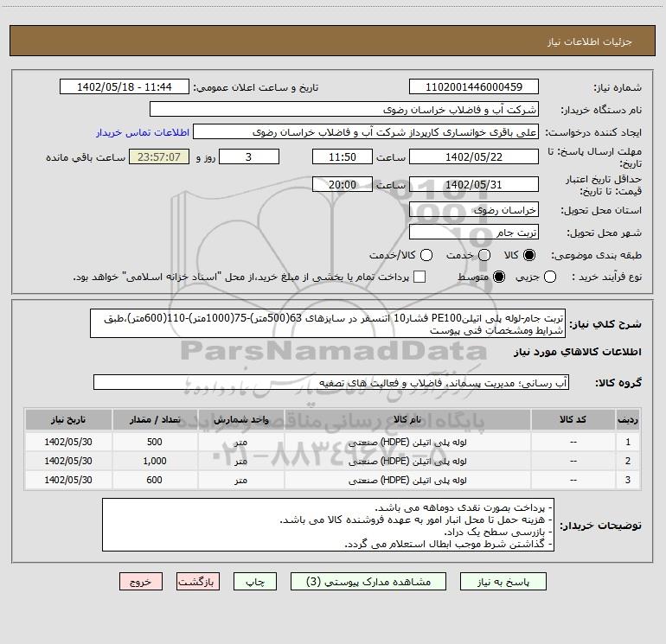Click the remaining days field showing 3
The height and width of the screenshot is (644, 666).
tap(249, 156)
